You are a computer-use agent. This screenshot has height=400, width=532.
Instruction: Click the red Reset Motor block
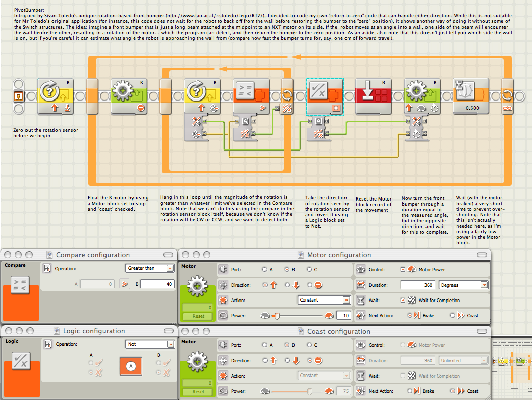point(374,96)
